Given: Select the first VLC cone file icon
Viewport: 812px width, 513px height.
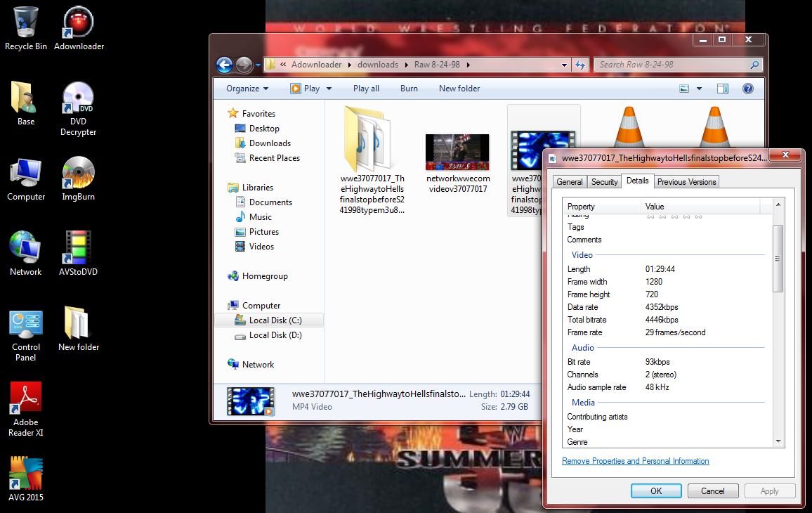Looking at the screenshot, I should point(629,126).
